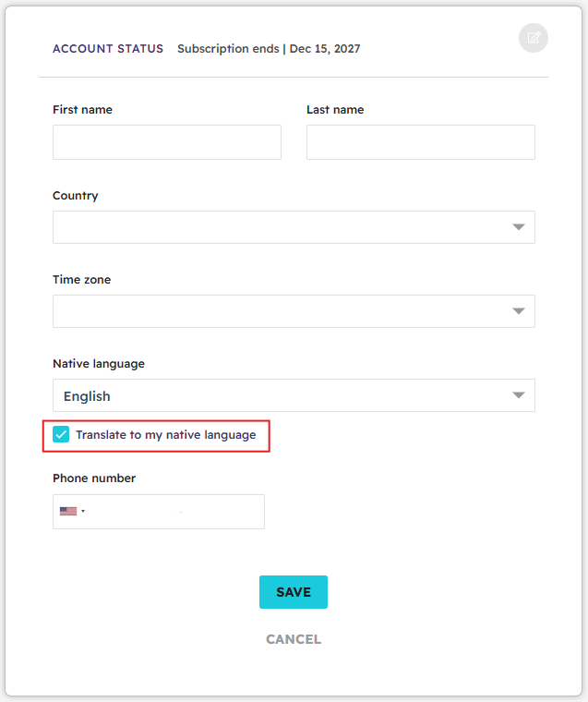Click the gray arrow in Country field
The height and width of the screenshot is (702, 588).
click(x=519, y=227)
